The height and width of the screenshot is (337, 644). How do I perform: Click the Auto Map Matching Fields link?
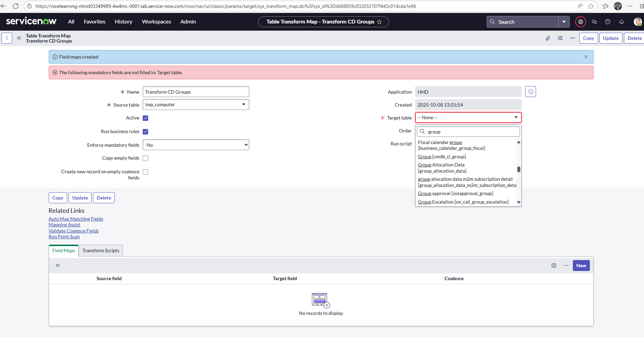click(76, 219)
